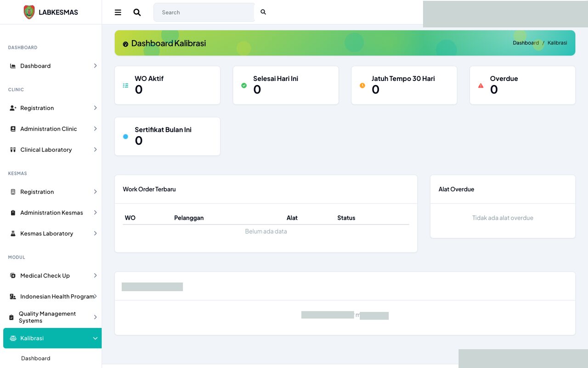Viewport: 588px width, 368px height.
Task: Click the LABKESMAS logo emblem
Action: (x=29, y=12)
